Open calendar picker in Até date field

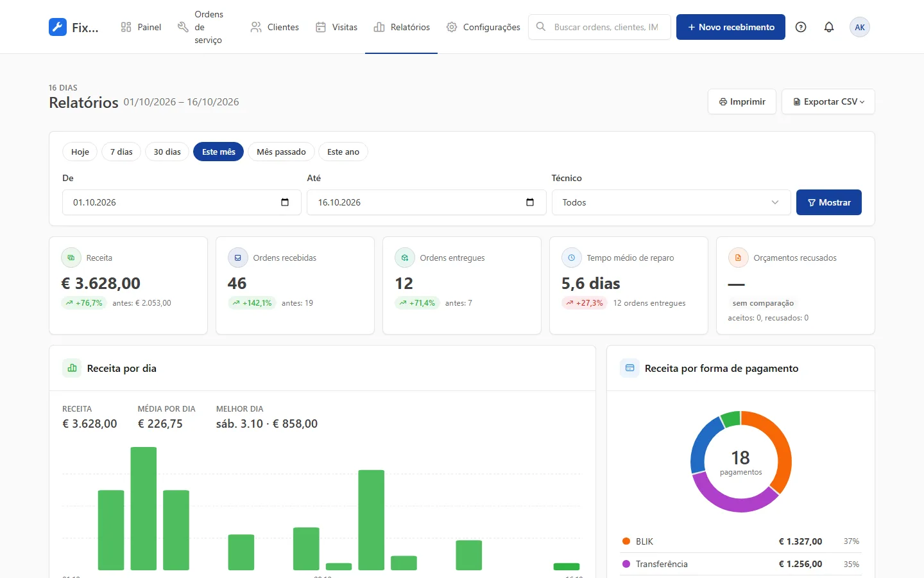click(x=530, y=202)
